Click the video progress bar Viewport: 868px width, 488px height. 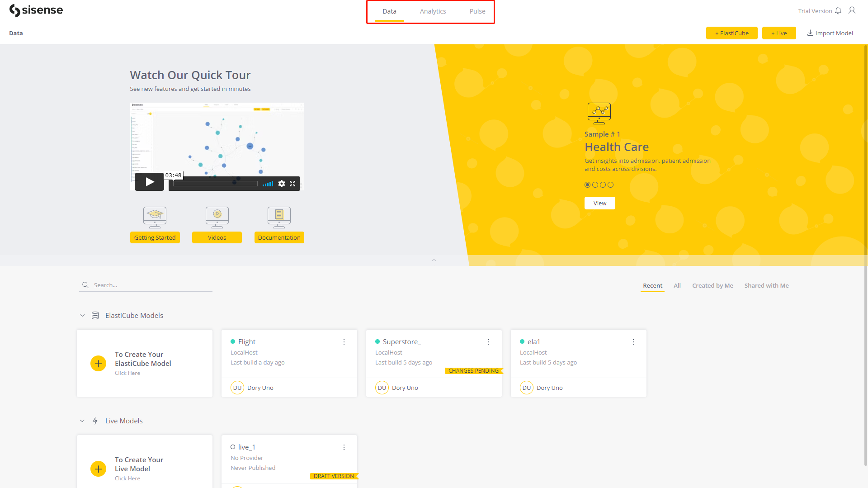point(215,184)
